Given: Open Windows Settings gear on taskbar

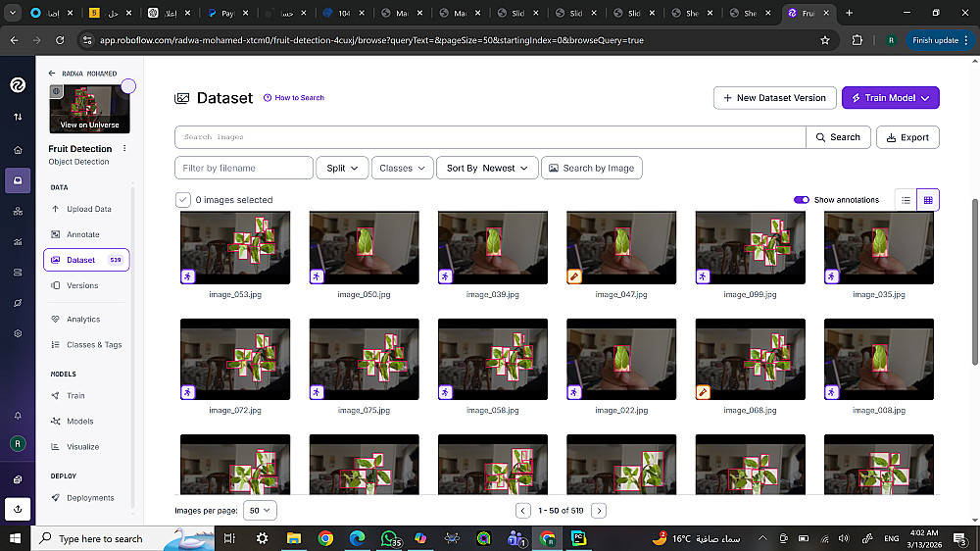Looking at the screenshot, I should (x=262, y=538).
